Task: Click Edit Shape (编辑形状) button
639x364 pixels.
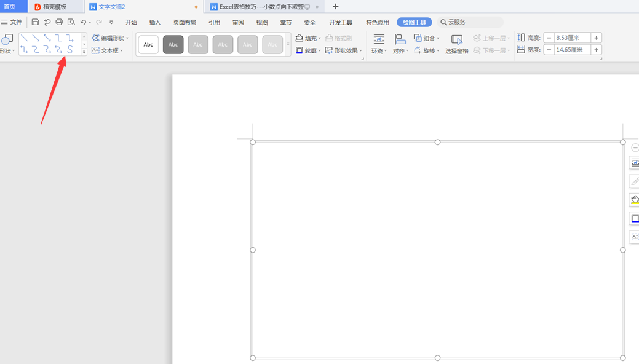Action: click(111, 38)
